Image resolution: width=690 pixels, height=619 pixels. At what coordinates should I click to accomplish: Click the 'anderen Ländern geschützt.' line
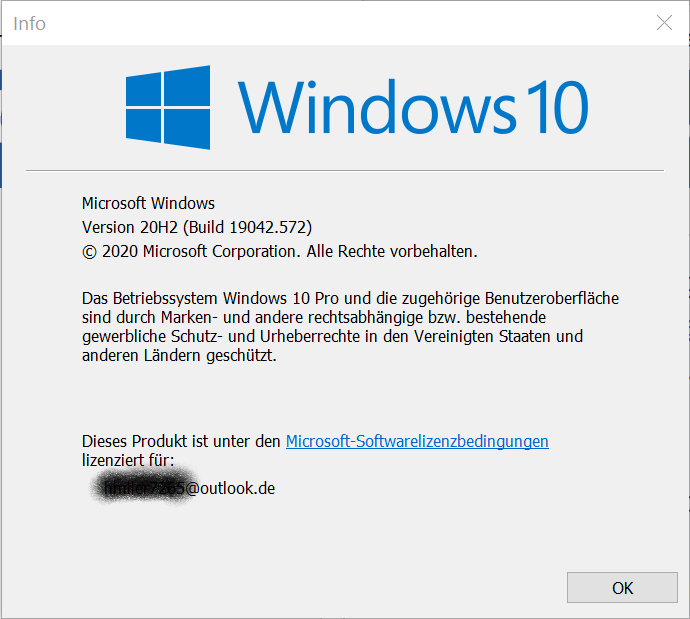pyautogui.click(x=179, y=355)
